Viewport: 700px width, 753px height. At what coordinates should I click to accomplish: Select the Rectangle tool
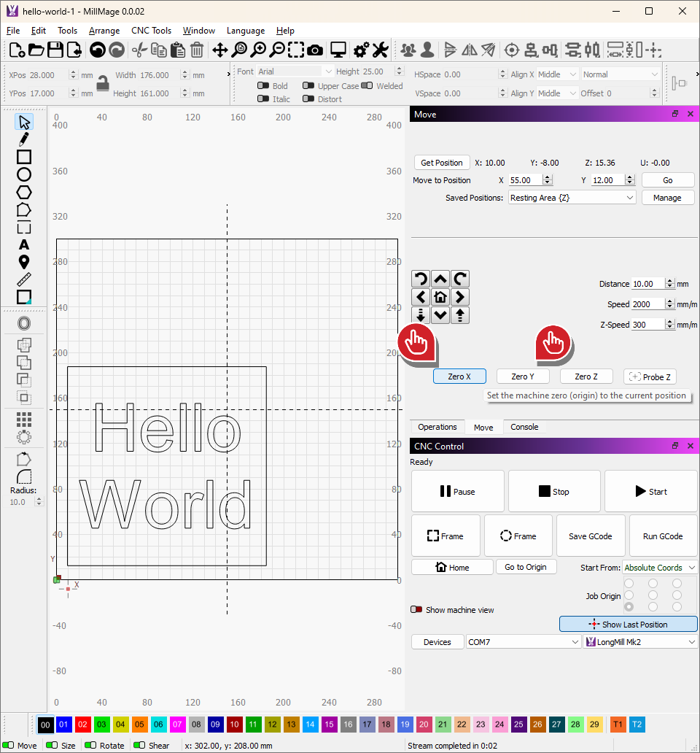pyautogui.click(x=24, y=157)
